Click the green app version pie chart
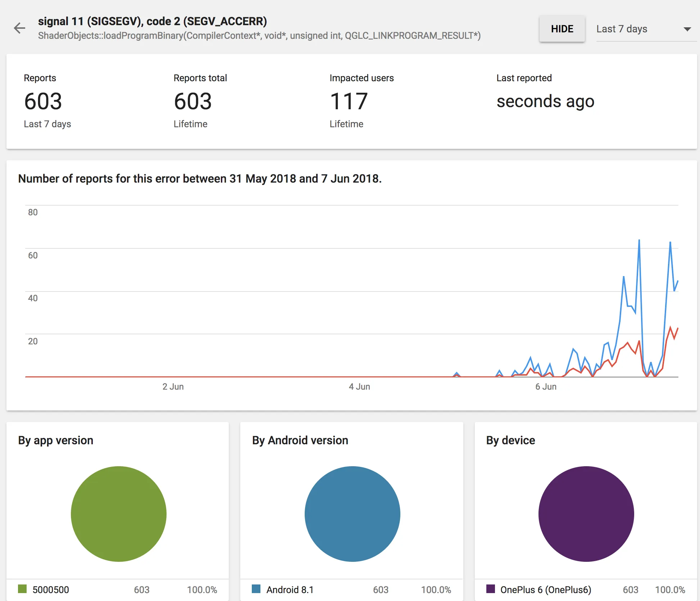700x601 pixels. click(x=119, y=514)
